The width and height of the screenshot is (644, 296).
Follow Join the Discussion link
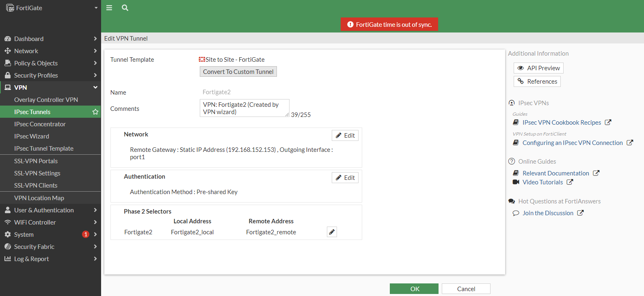(548, 213)
